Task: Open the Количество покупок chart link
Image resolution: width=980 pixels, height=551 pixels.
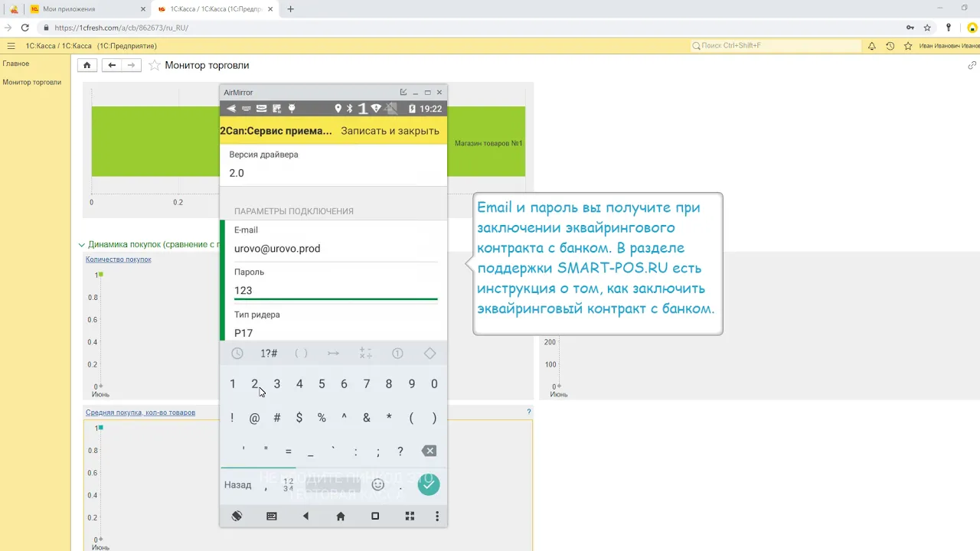Action: (x=119, y=259)
